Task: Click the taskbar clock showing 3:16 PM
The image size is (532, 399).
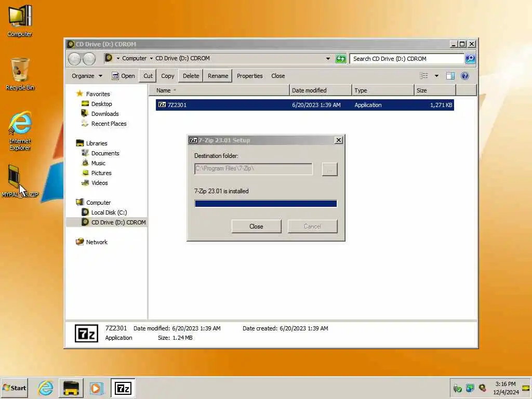Action: point(506,388)
